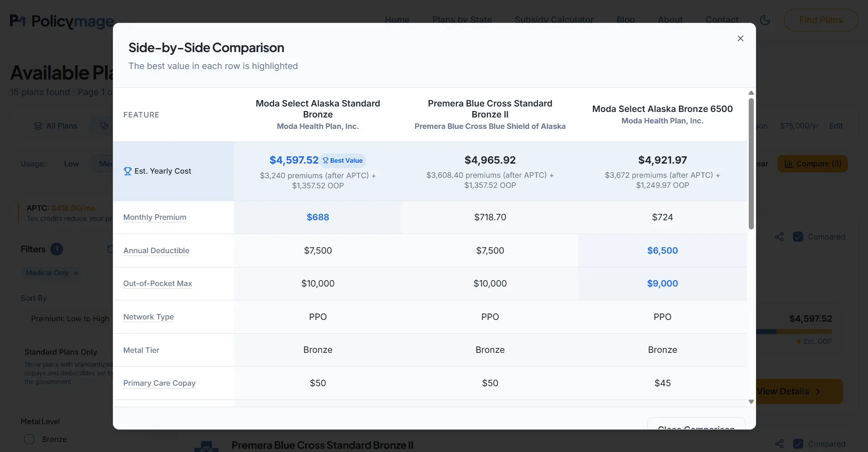Click the highlighted $9,000 out-of-pocket max

[662, 283]
